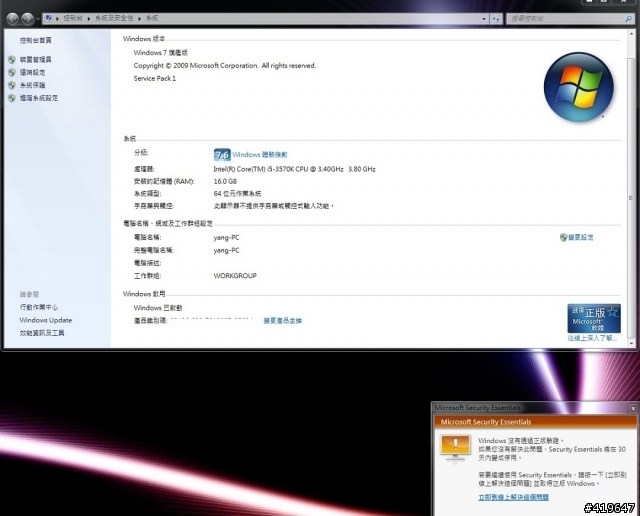Click the 7.6 experience index score badge
Image resolution: width=640 pixels, height=516 pixels.
[x=222, y=155]
